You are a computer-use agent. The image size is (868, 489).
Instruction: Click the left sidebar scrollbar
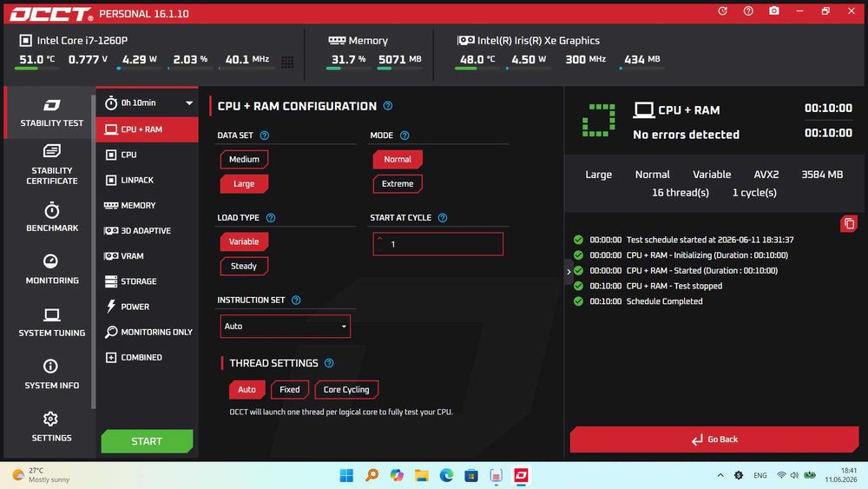click(x=94, y=252)
